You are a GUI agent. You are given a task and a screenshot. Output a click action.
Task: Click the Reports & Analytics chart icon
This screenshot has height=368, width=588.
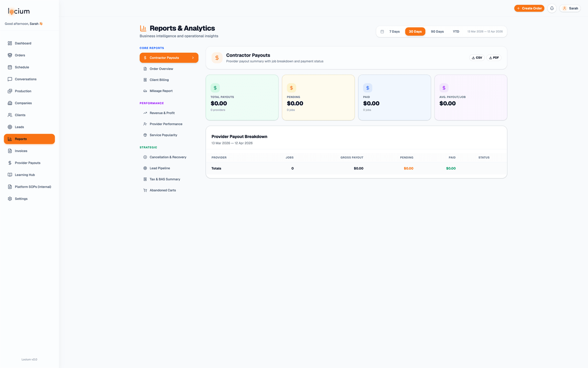(143, 28)
